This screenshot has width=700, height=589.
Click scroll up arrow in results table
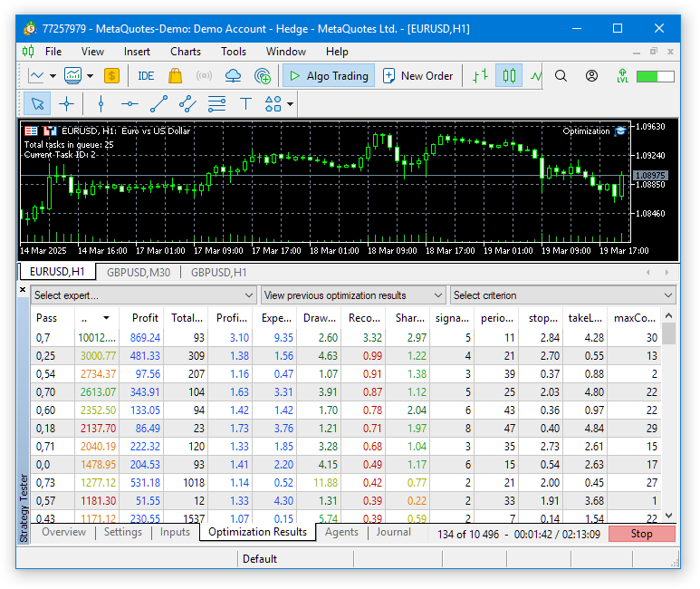click(x=668, y=315)
